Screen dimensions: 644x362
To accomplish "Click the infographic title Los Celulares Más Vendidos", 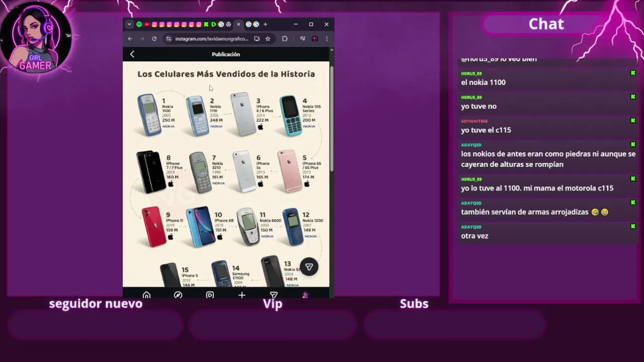I will (x=226, y=74).
